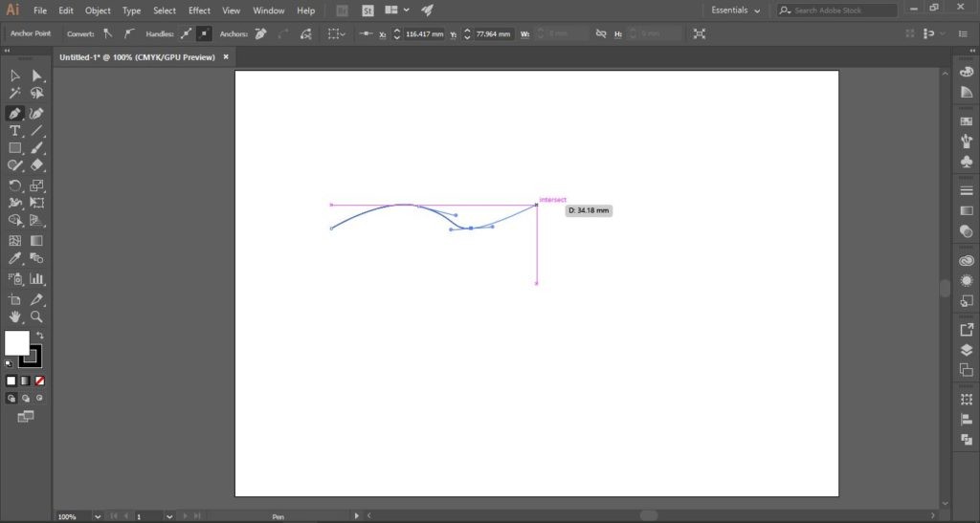Close the Untitled-1 document tab
Screen dimensions: 980x523
[226, 56]
